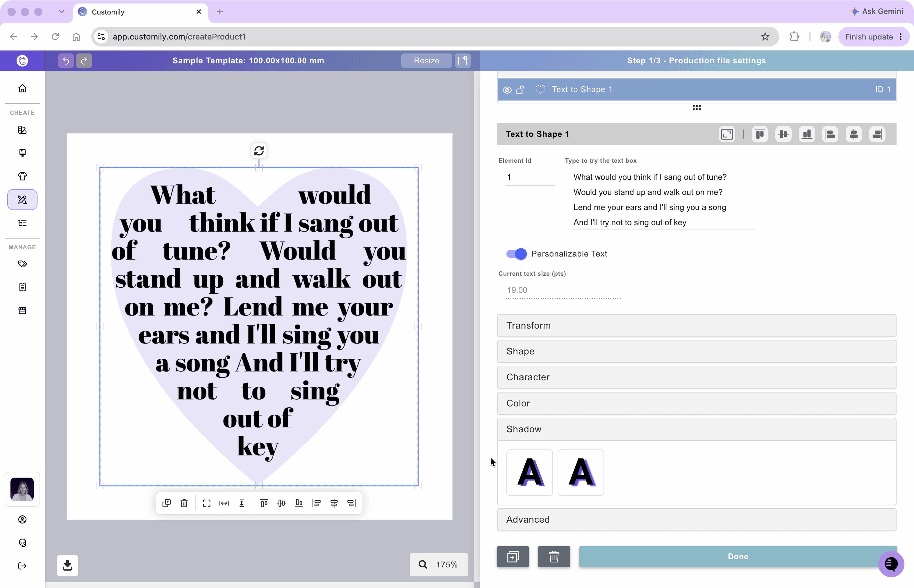This screenshot has height=588, width=914.
Task: Turn off the Personalizable Text switch
Action: click(x=516, y=254)
